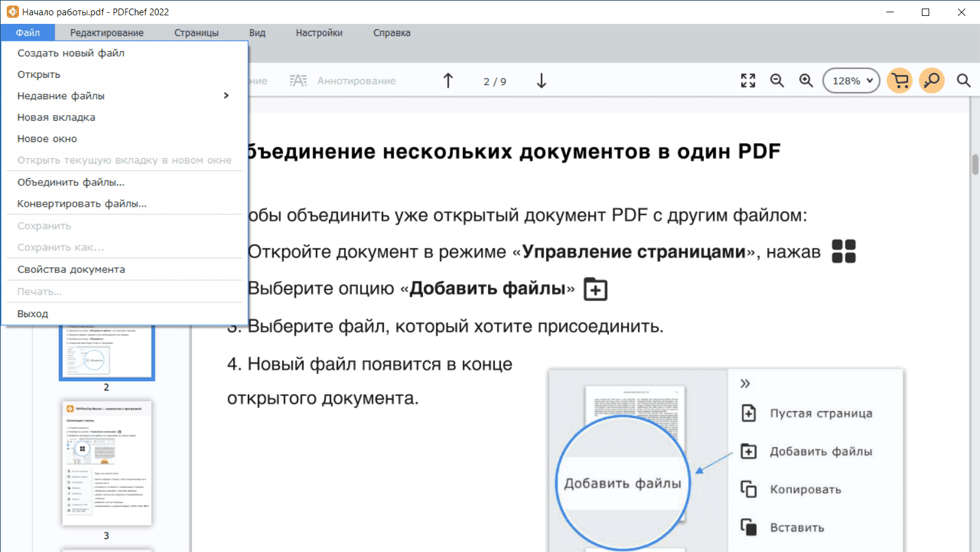Open the Справка menu

tap(392, 33)
